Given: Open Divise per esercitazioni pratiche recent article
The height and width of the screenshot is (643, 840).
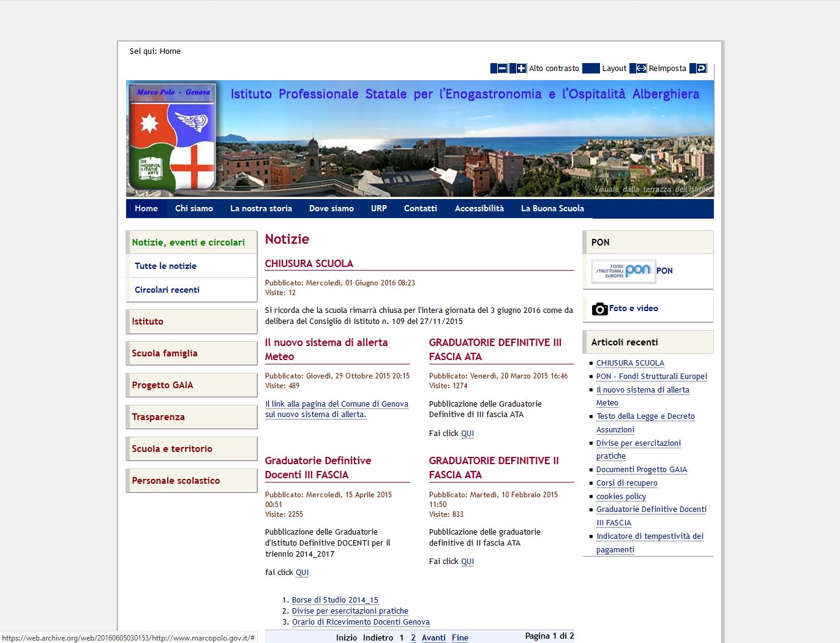Looking at the screenshot, I should click(x=639, y=449).
